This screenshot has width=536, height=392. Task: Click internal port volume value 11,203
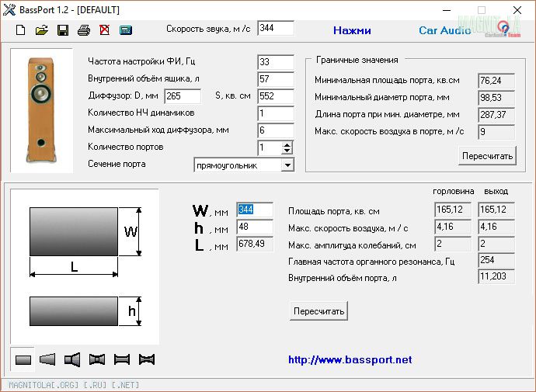pyautogui.click(x=496, y=276)
